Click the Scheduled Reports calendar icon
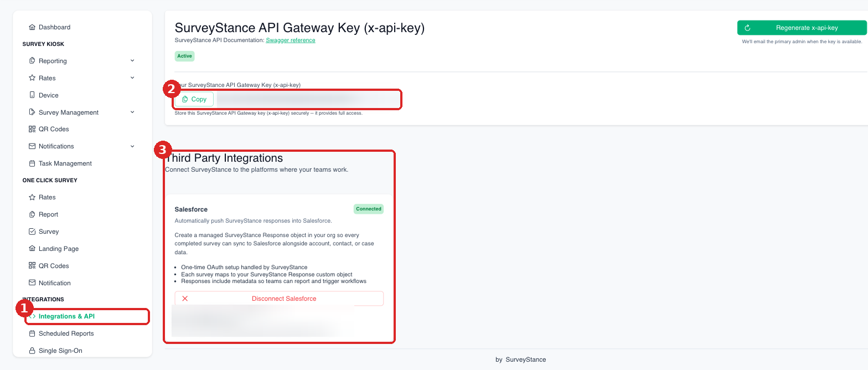Image resolution: width=868 pixels, height=370 pixels. (x=32, y=333)
